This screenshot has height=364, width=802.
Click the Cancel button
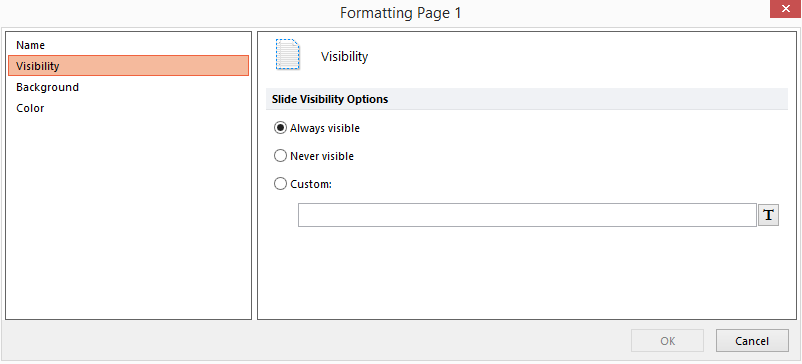point(752,340)
